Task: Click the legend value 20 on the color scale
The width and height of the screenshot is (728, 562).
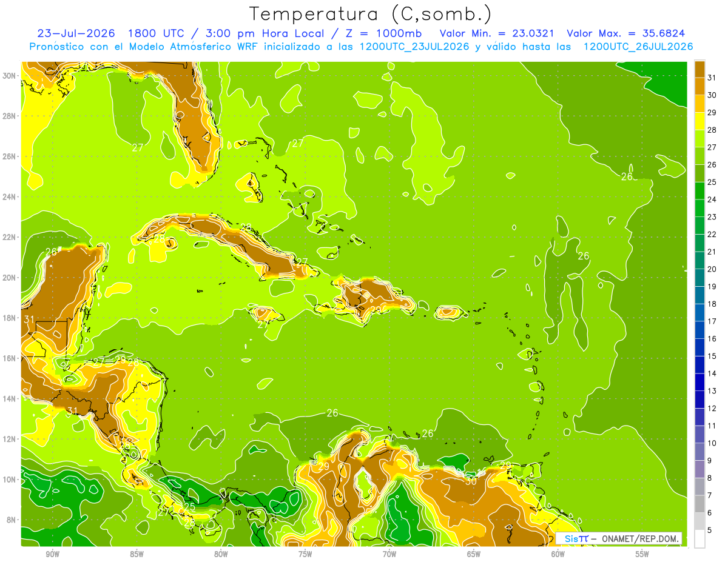Action: click(712, 269)
